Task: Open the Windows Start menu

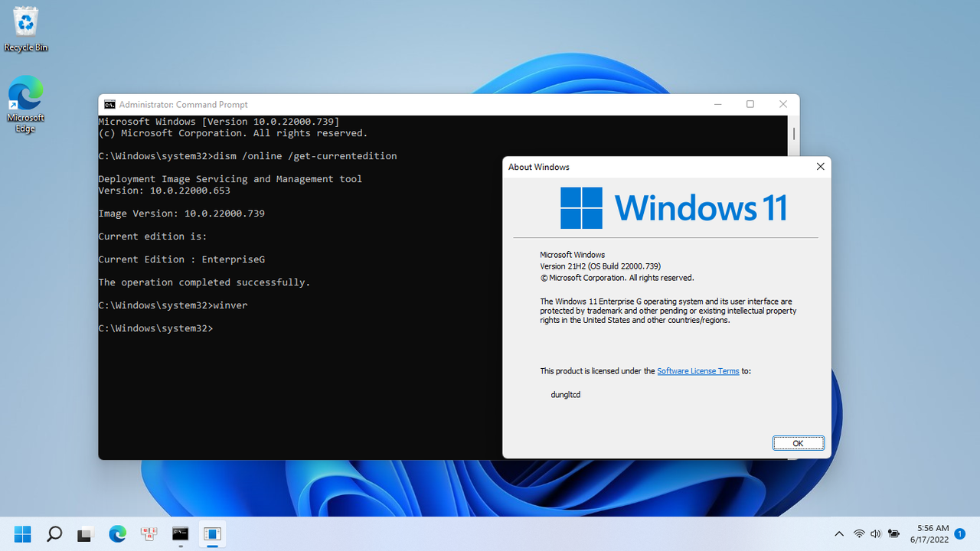Action: click(x=23, y=533)
